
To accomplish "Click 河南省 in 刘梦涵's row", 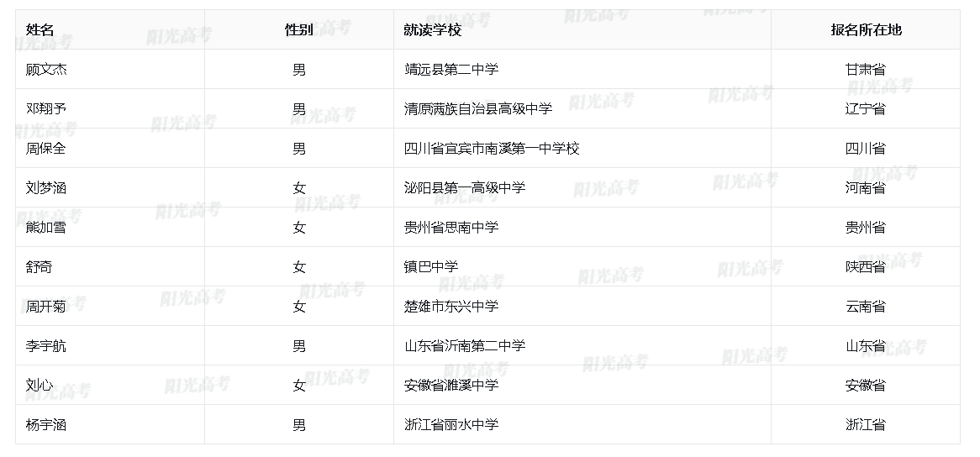I will [866, 188].
